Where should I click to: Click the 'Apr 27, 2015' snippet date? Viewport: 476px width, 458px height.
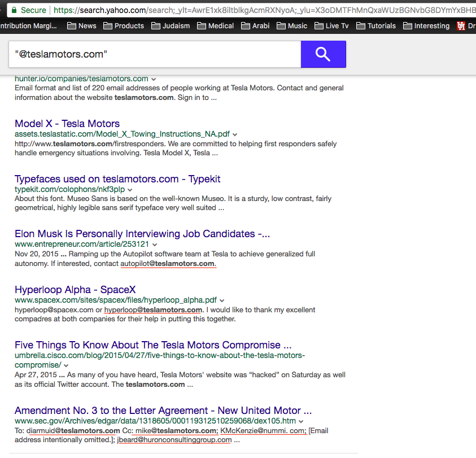click(36, 375)
